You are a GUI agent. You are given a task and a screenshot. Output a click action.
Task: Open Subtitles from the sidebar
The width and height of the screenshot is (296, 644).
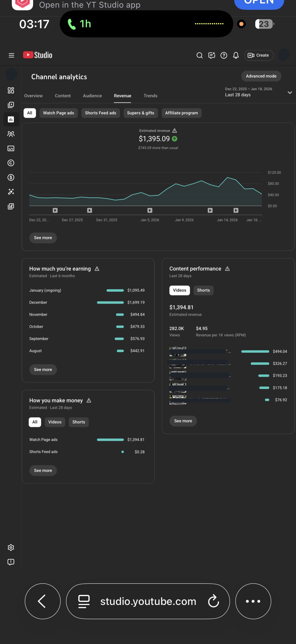pos(11,149)
